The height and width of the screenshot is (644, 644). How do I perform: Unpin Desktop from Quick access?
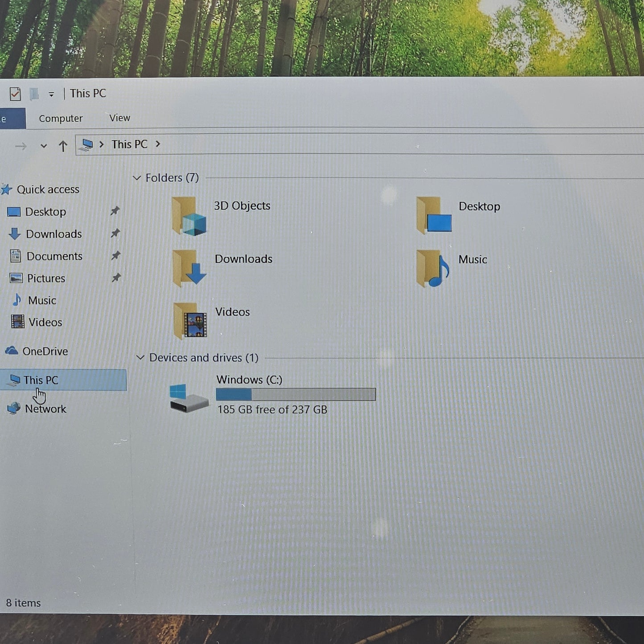[115, 210]
